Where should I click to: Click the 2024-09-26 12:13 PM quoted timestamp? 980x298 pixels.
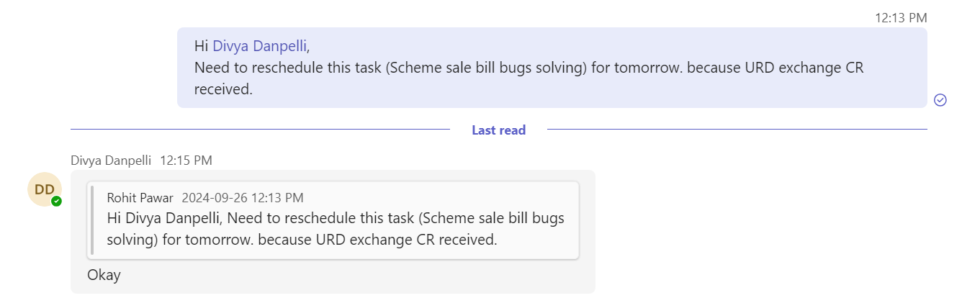243,197
